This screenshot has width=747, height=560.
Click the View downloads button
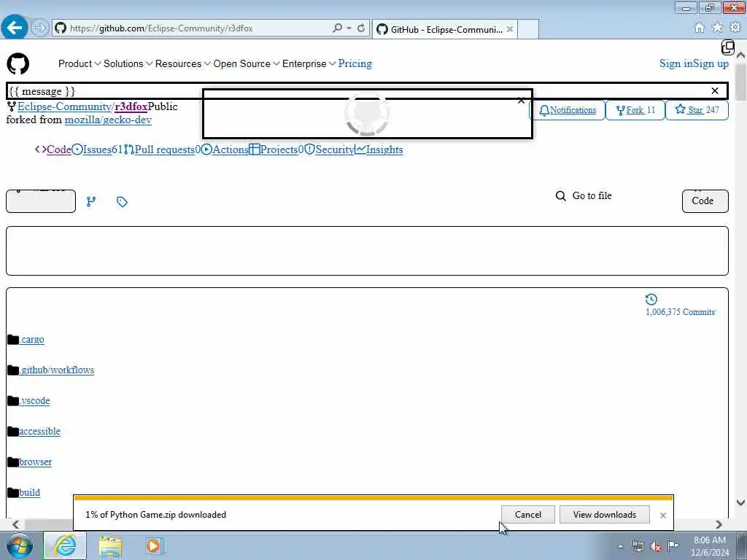point(605,514)
